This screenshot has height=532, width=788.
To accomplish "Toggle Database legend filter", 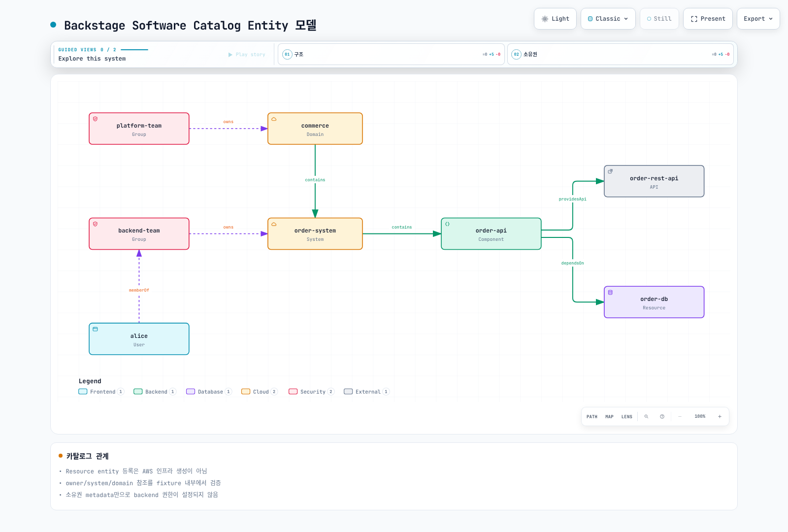I will pyautogui.click(x=209, y=392).
